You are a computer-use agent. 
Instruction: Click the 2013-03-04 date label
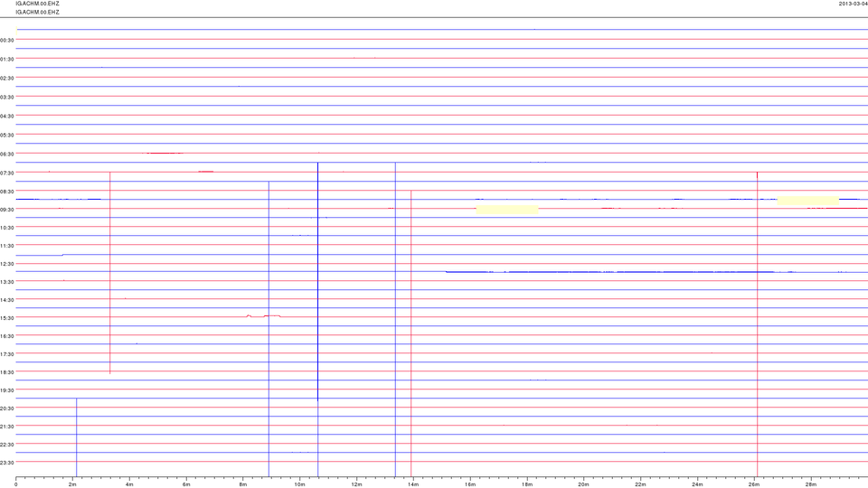853,4
